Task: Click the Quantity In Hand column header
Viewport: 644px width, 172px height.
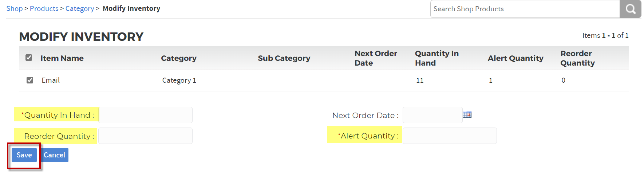Action: (x=437, y=58)
